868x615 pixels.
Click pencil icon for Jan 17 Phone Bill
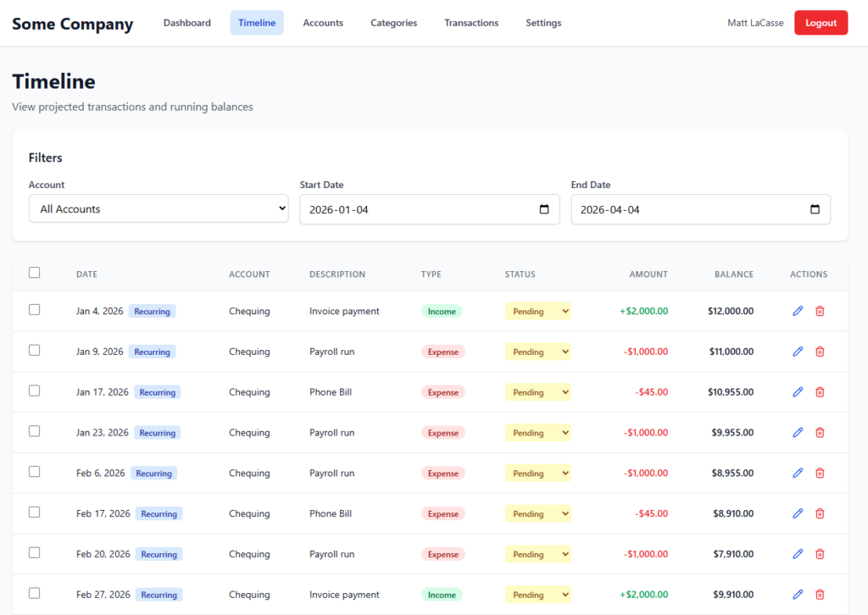coord(798,392)
